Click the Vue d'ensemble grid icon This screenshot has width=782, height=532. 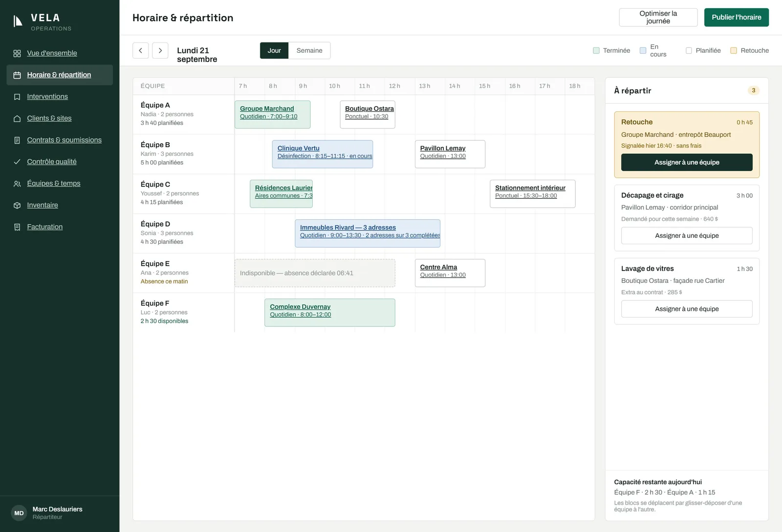coord(17,53)
